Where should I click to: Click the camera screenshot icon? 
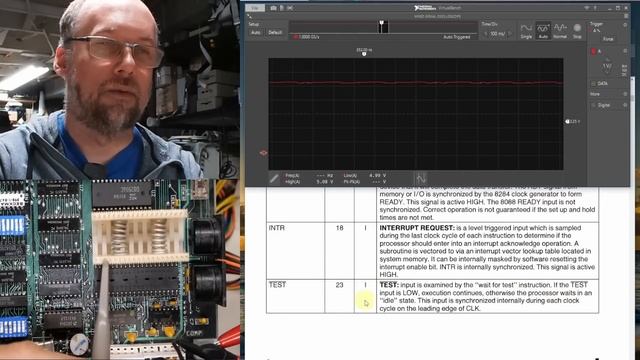(x=273, y=8)
